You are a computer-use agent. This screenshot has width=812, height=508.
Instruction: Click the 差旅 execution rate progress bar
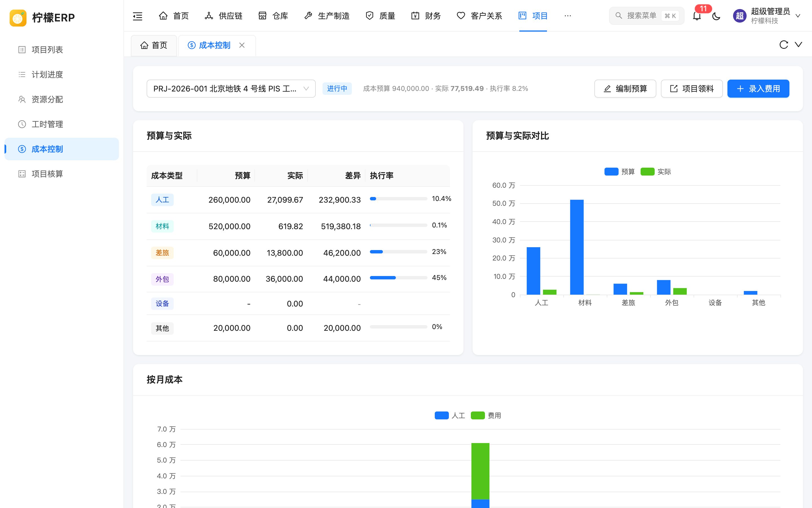click(x=398, y=252)
